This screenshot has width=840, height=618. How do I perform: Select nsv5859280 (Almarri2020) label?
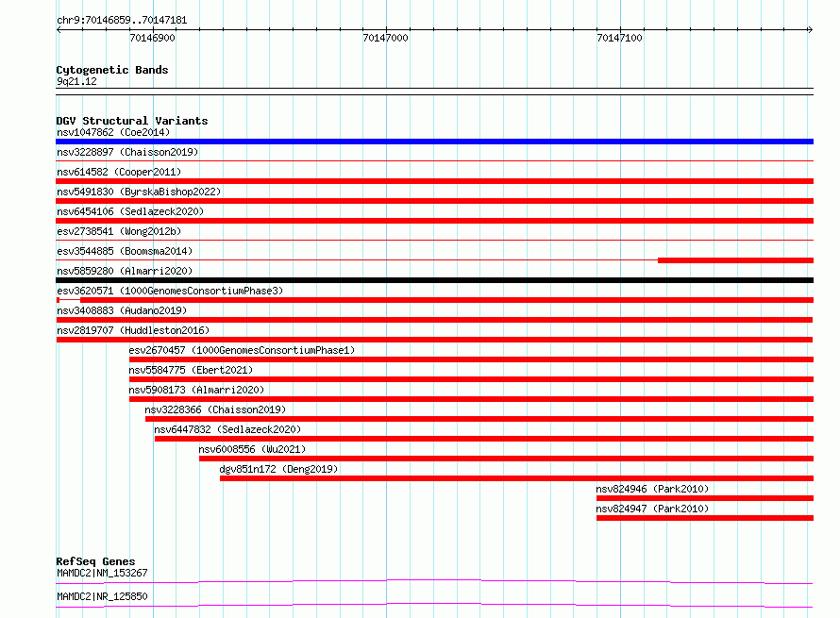125,271
